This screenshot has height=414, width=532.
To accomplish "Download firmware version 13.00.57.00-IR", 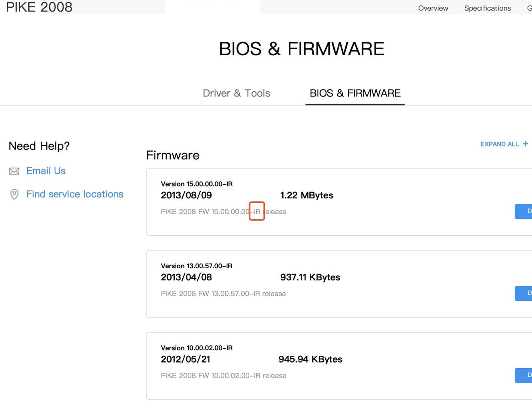I will click(x=525, y=293).
